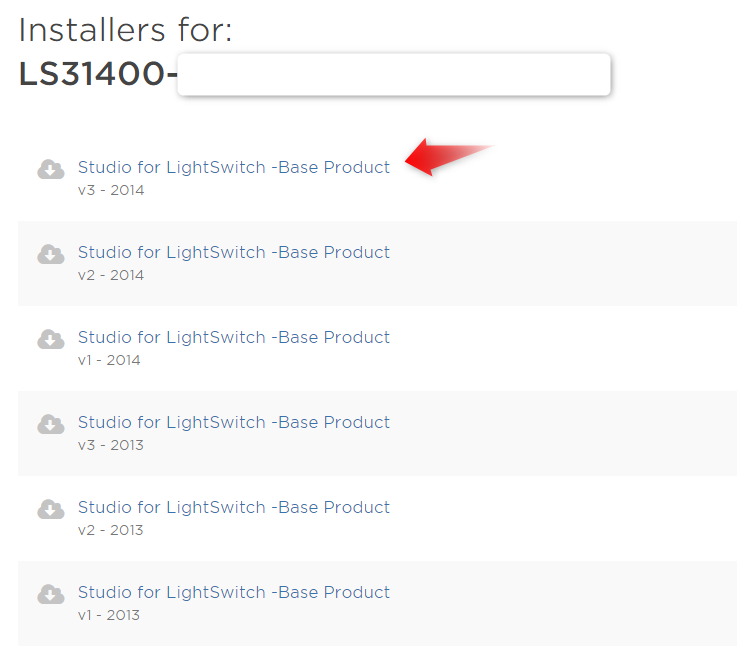Screen dimensions: 737x656
Task: Select the v1 - 2014 version label
Action: point(109,360)
